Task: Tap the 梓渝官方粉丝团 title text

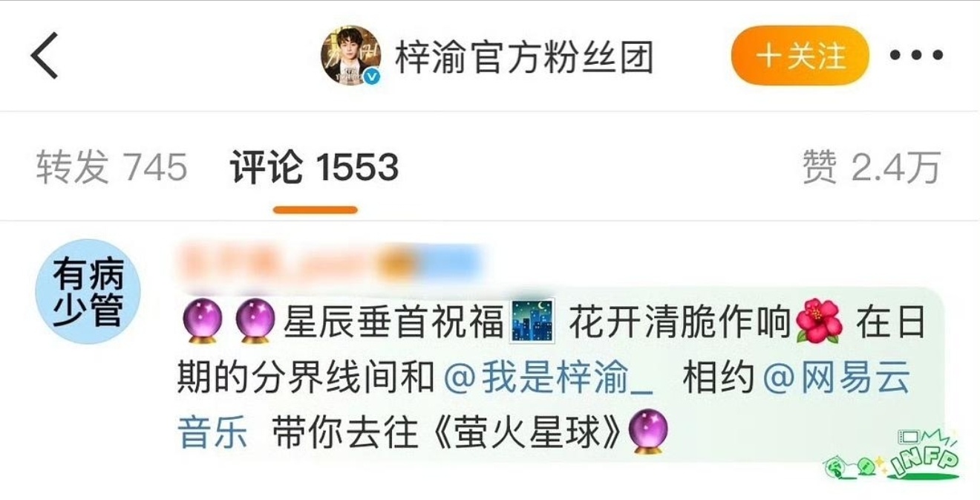Action: pos(524,56)
